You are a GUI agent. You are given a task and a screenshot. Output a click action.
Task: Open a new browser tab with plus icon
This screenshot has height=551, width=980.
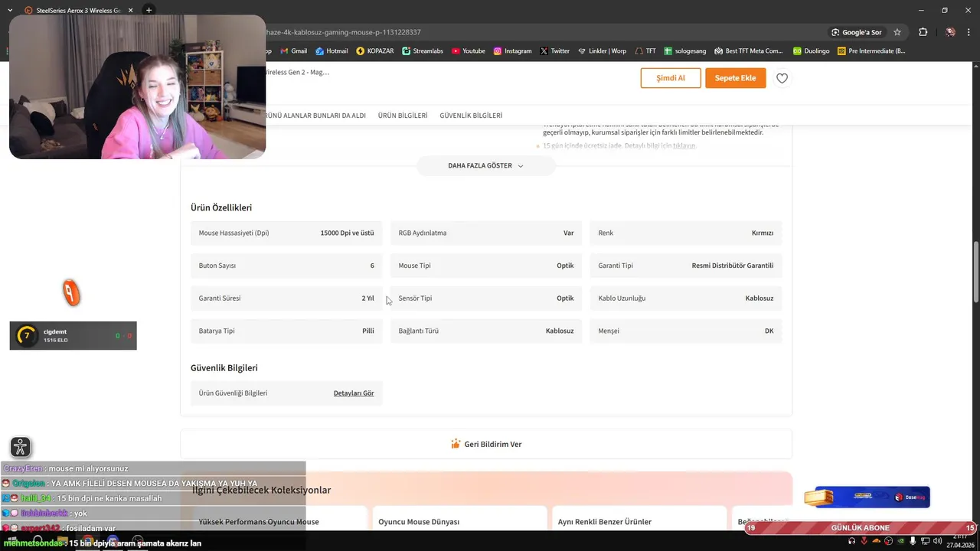[149, 10]
